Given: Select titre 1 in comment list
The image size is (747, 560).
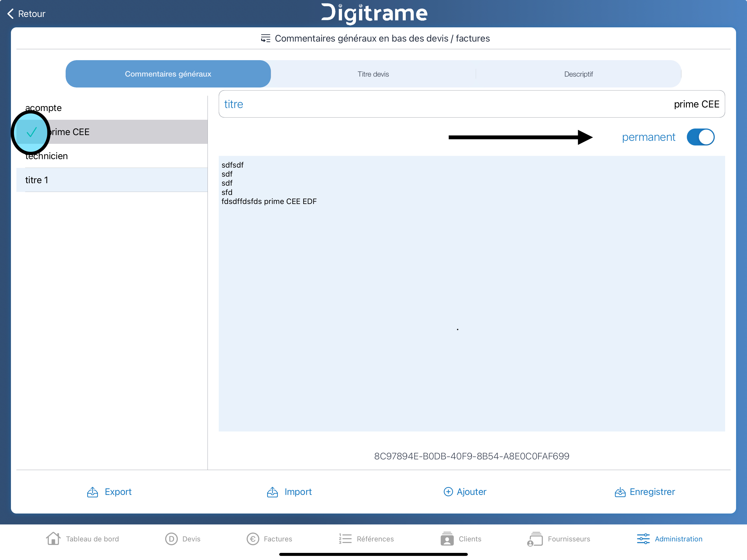Looking at the screenshot, I should point(112,180).
